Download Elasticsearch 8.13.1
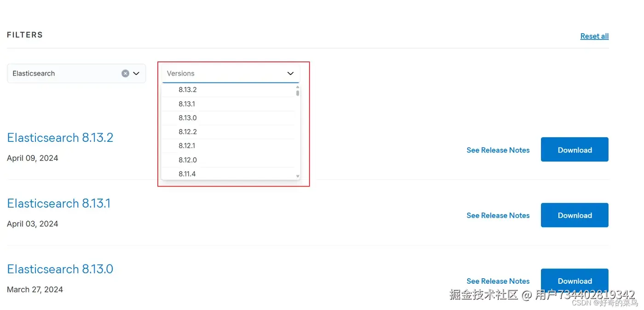This screenshot has width=644, height=310. [x=575, y=215]
